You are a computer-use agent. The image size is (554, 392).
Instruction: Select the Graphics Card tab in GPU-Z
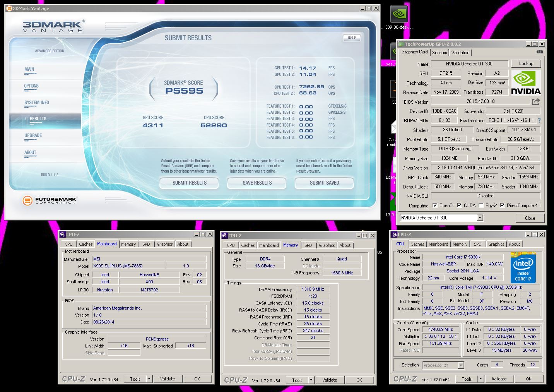(414, 52)
